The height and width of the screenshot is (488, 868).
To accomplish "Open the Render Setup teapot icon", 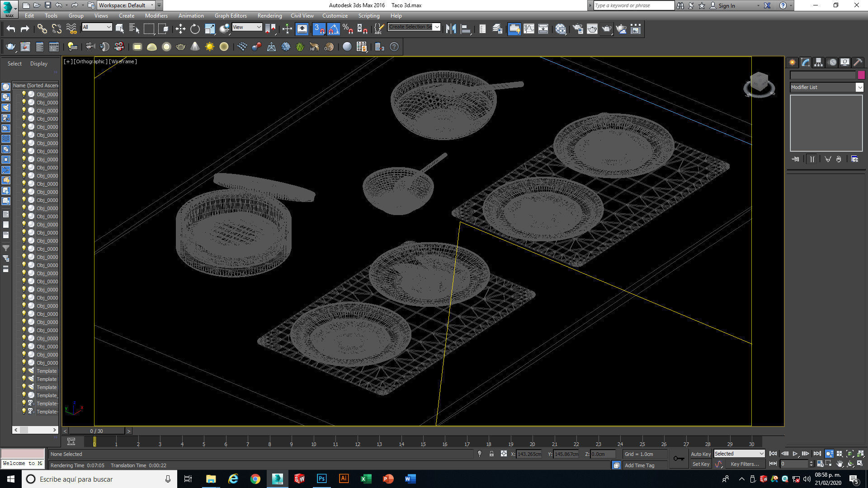I will (x=578, y=29).
